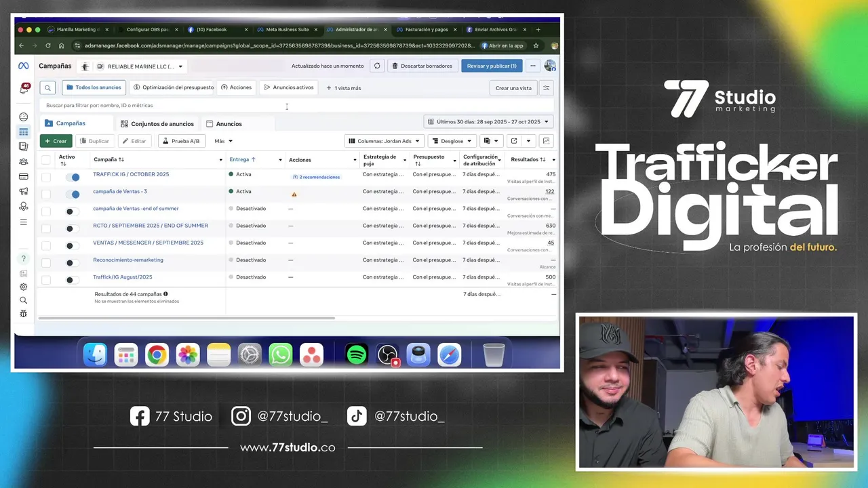Open billing card icon in sidebar
The width and height of the screenshot is (868, 488).
[x=24, y=176]
